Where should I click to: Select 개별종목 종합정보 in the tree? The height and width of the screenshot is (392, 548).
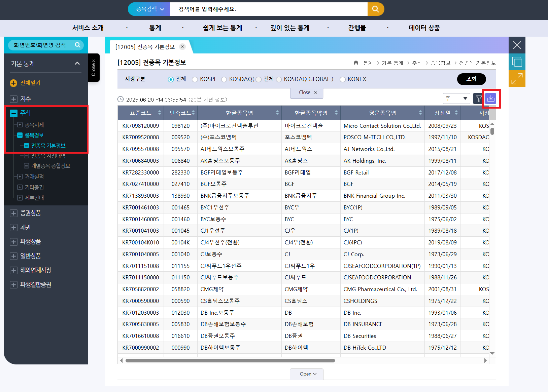coord(50,166)
